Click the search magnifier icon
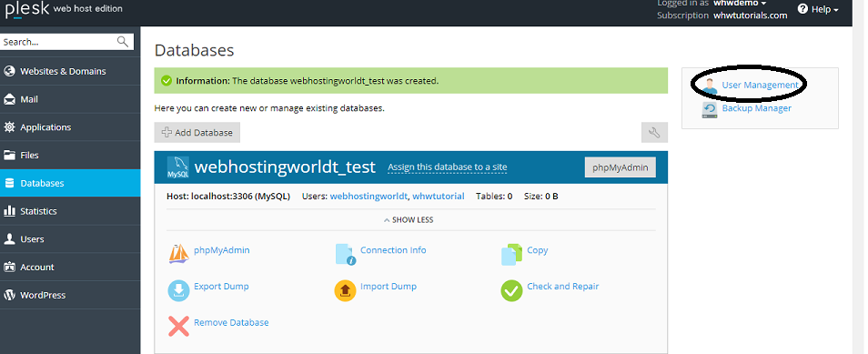 tap(123, 42)
